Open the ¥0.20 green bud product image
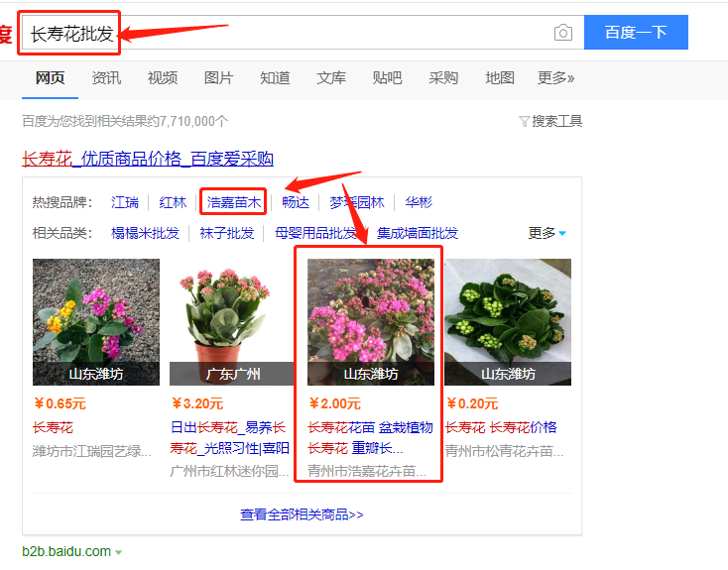The height and width of the screenshot is (570, 728). click(x=507, y=321)
